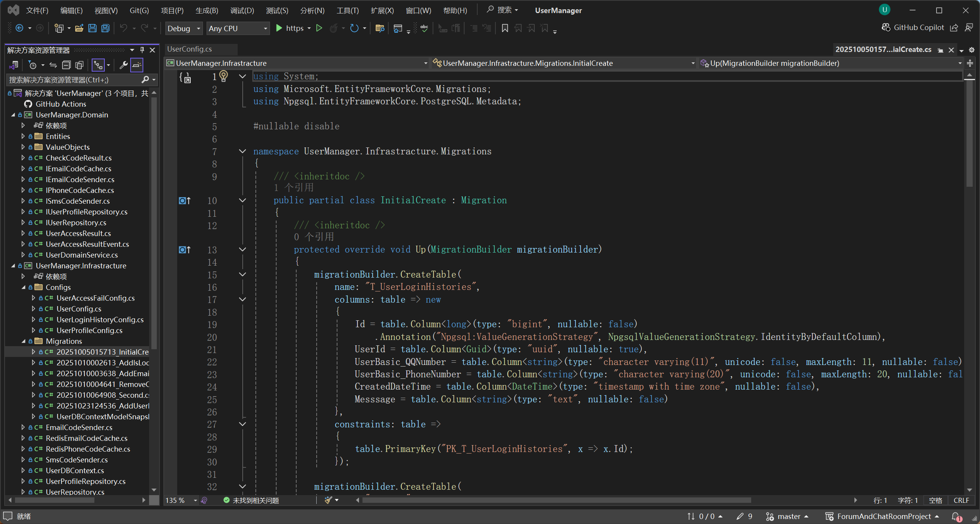980x524 pixels.
Task: Expand the Entities folder in UserManager.Domain
Action: pyautogui.click(x=23, y=136)
